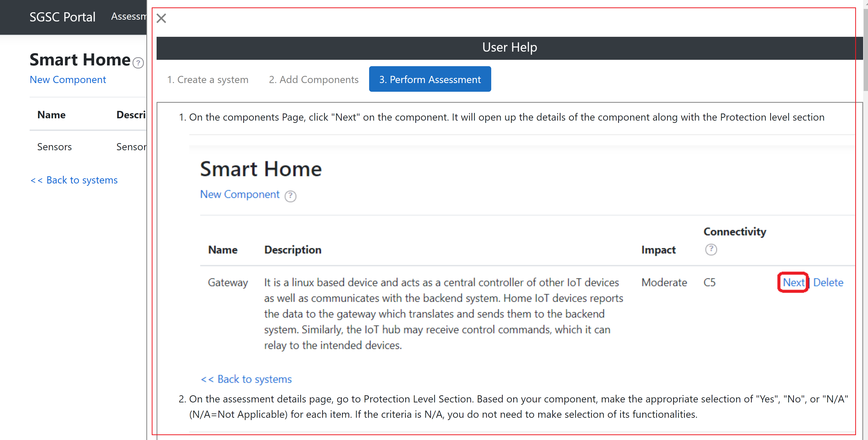Open the SGSC Portal home link
The image size is (868, 440).
[x=62, y=17]
